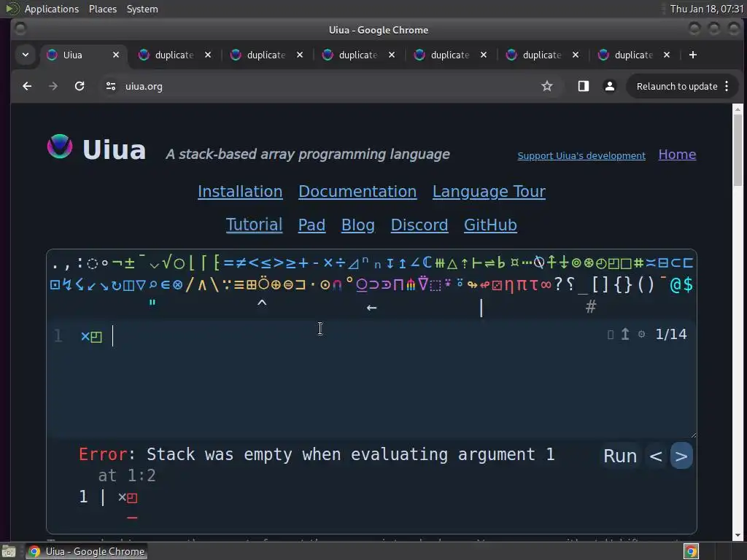Open Chrome three-dot menu
This screenshot has height=560, width=747.
tap(727, 86)
